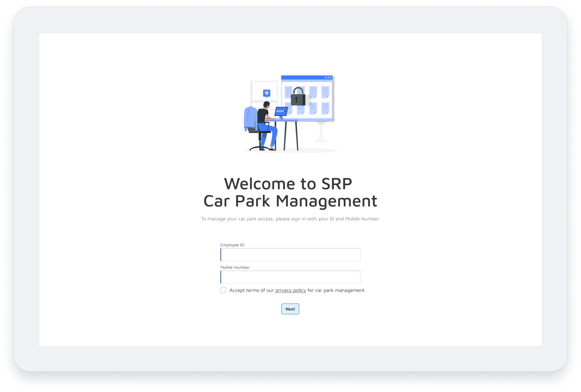Click the three dots on illustrated browser window
The height and width of the screenshot is (392, 581).
coord(328,77)
